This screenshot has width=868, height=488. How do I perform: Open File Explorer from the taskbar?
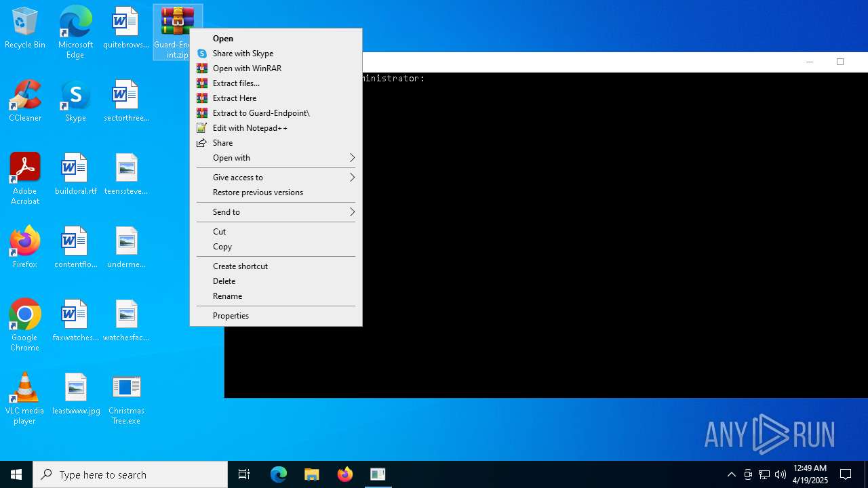(311, 474)
